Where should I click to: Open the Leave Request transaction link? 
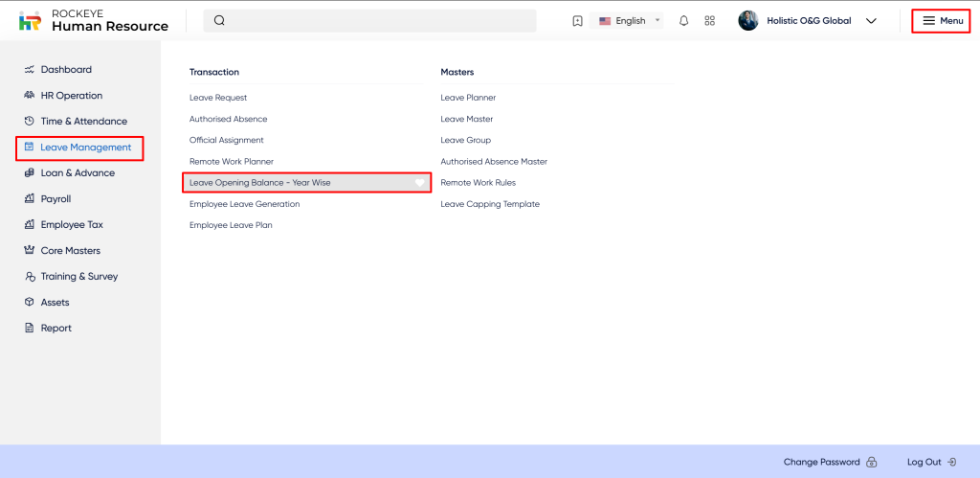click(x=218, y=98)
